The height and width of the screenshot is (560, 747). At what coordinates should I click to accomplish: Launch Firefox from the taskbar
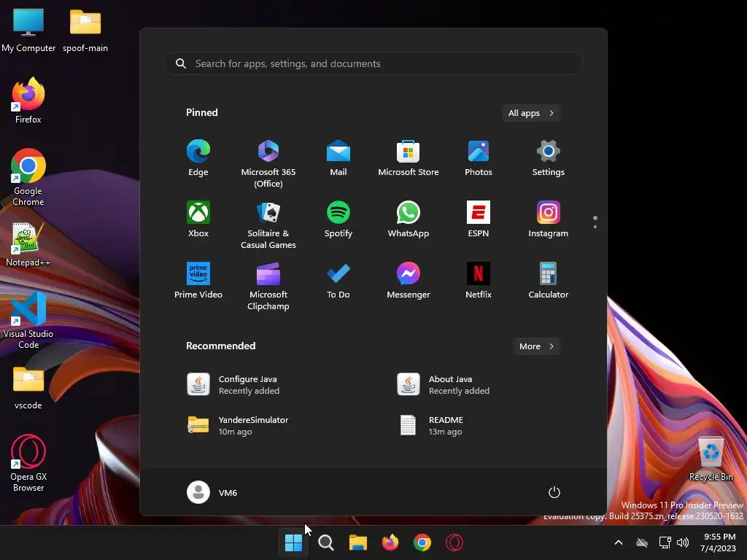390,542
